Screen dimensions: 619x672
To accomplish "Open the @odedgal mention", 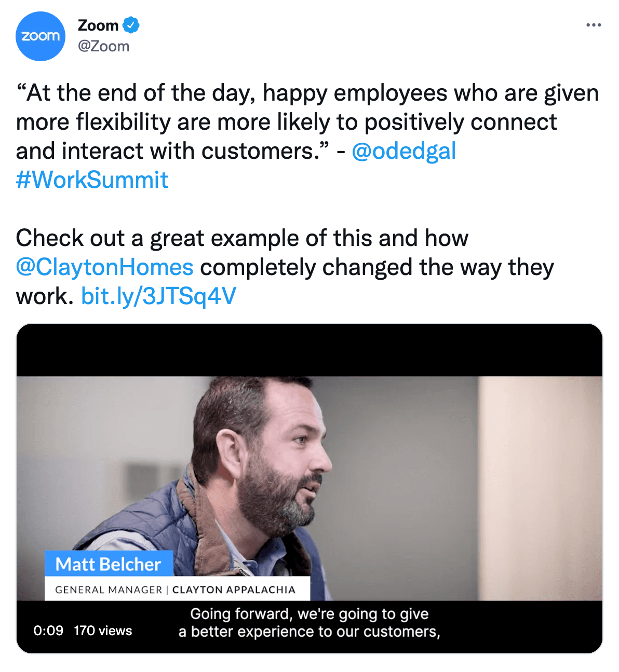I will (403, 151).
